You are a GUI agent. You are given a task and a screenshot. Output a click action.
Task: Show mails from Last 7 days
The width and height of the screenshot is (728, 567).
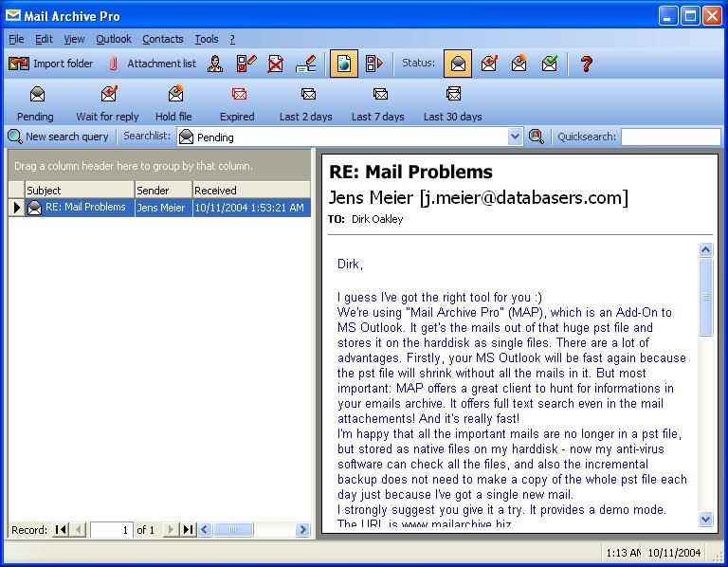pos(378,103)
